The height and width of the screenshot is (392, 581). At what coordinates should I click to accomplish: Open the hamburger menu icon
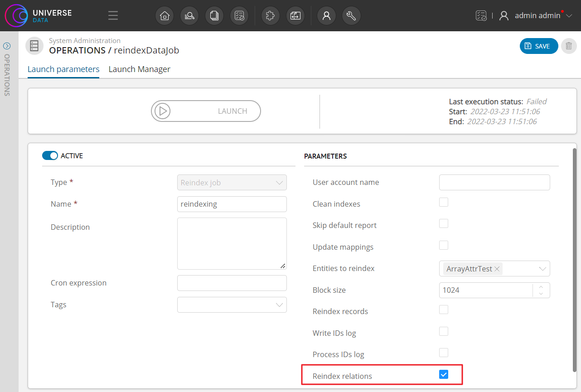pyautogui.click(x=113, y=16)
